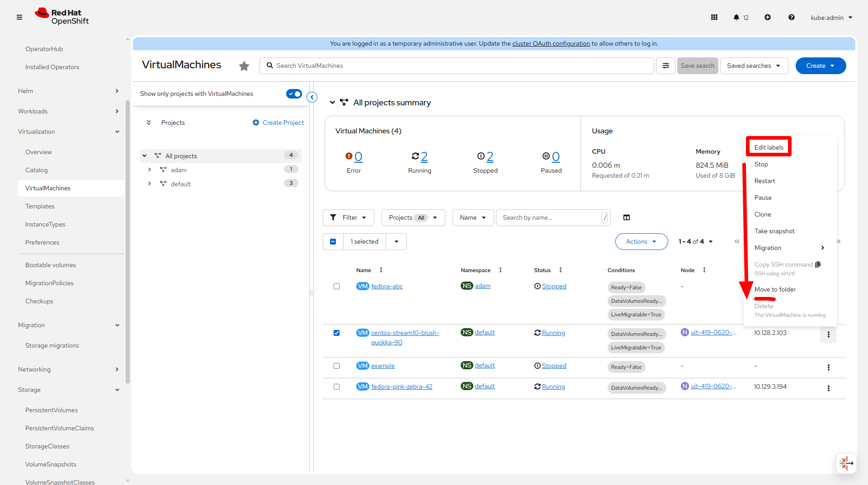Uncheck the centos-stream10 row checkbox
Viewport: 868px width, 485px height.
[x=336, y=333]
